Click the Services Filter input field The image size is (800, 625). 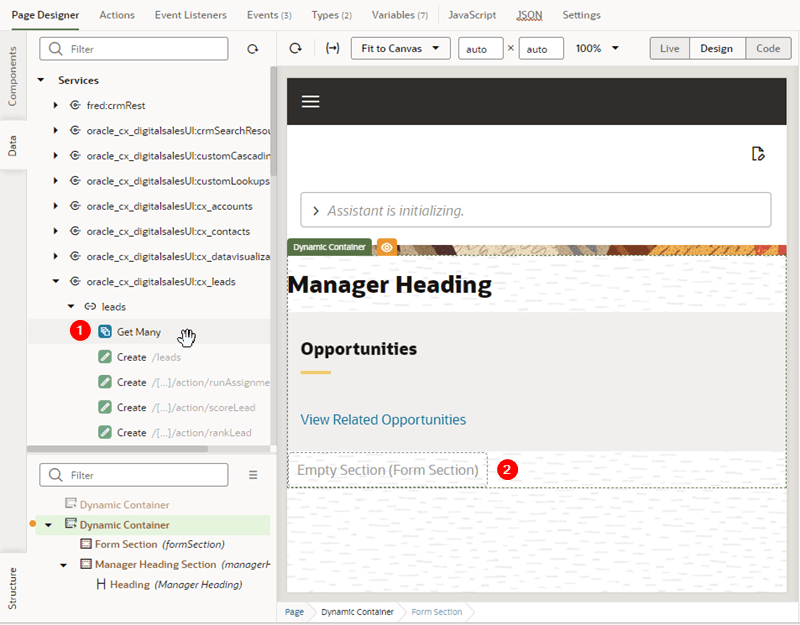(x=134, y=49)
